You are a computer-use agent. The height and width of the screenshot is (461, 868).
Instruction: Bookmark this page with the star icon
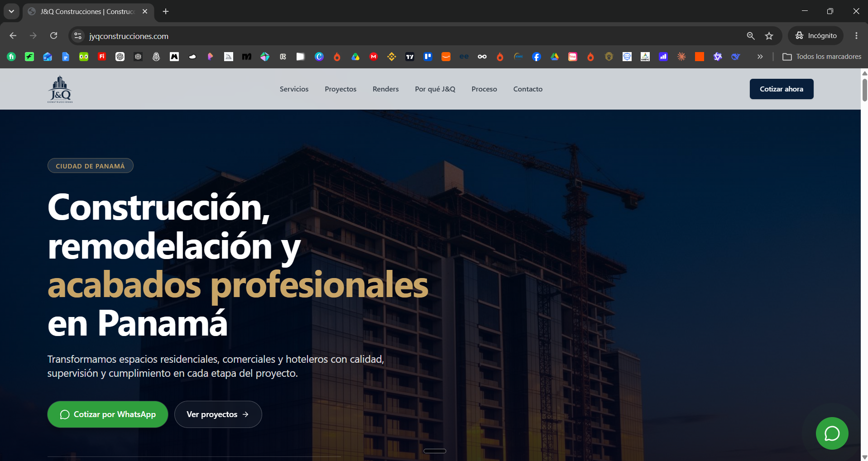(x=769, y=36)
